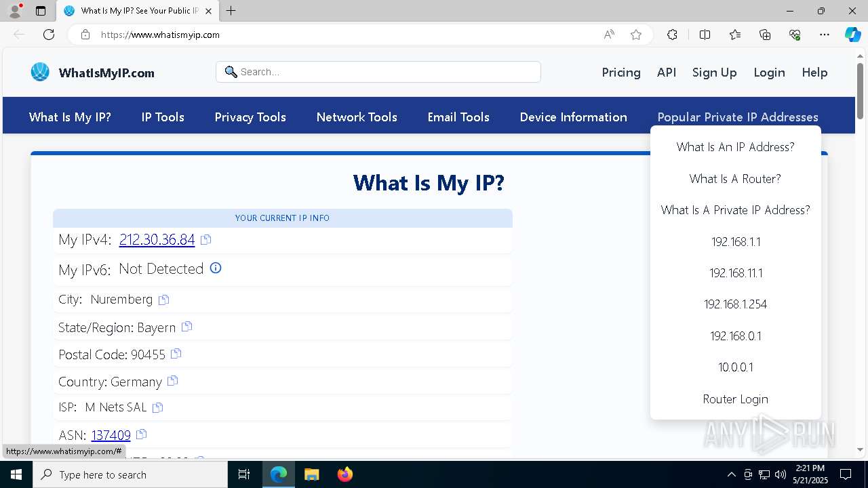This screenshot has width=868, height=488.
Task: Copy the IPv4 address 212.30.36.84
Action: (206, 239)
